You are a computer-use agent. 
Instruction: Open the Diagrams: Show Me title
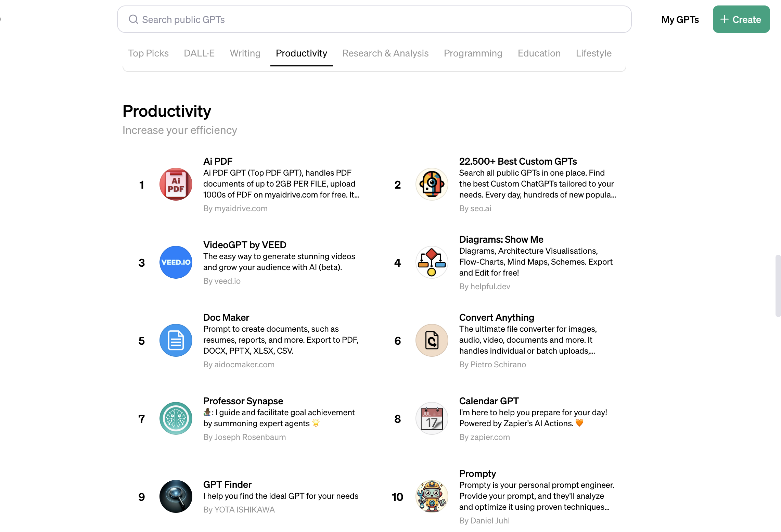[x=501, y=239]
